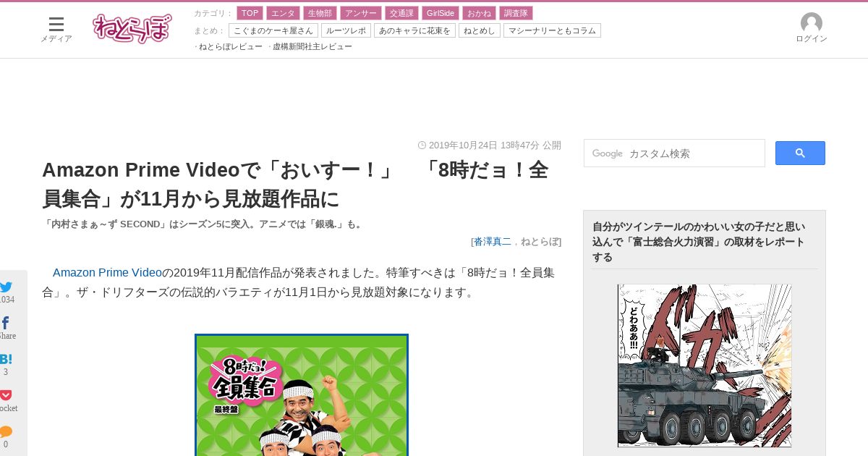868x456 pixels.
Task: Click the ねとらぼ byline link
Action: click(x=539, y=242)
